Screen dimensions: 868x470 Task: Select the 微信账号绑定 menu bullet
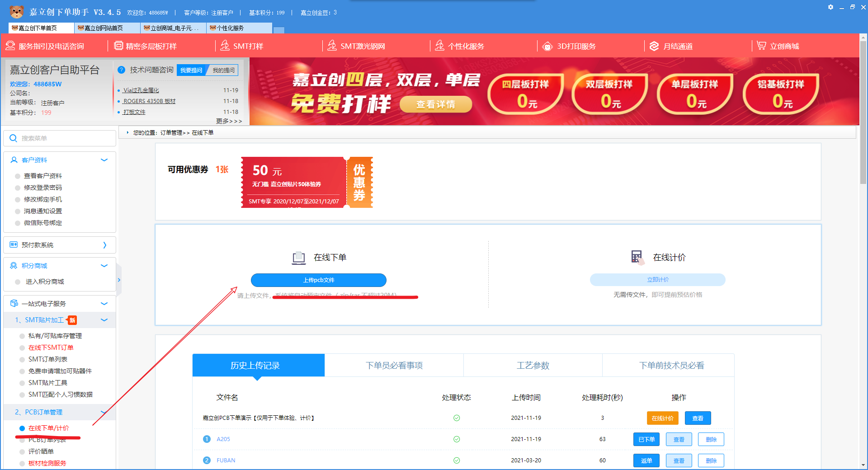[x=18, y=223]
